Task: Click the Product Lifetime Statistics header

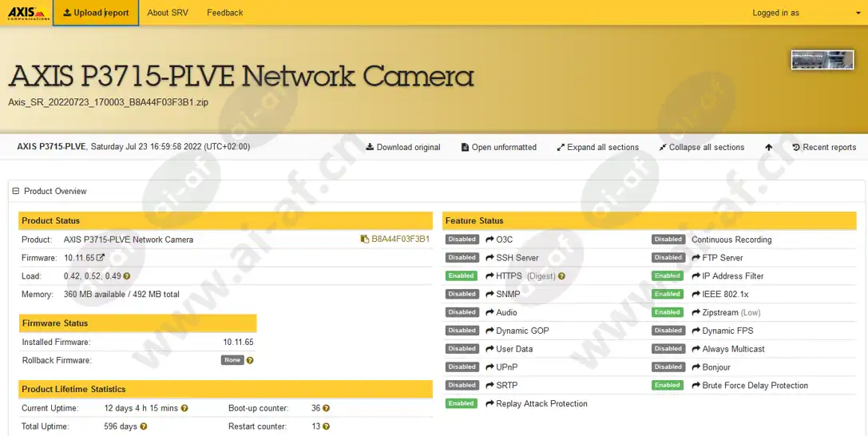Action: (225, 389)
